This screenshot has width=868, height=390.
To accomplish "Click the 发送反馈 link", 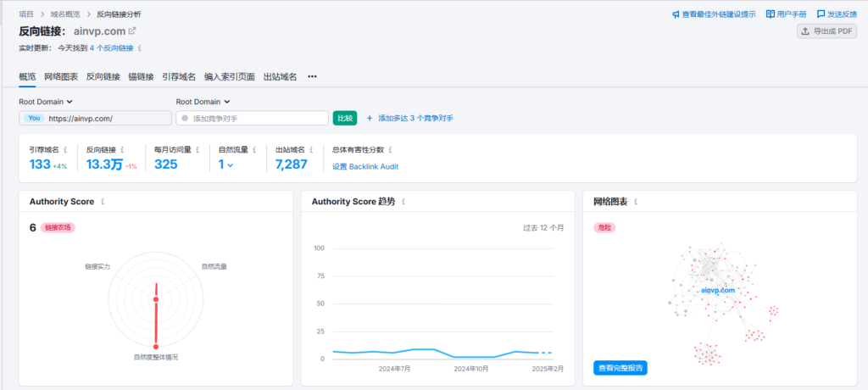I will tap(843, 14).
